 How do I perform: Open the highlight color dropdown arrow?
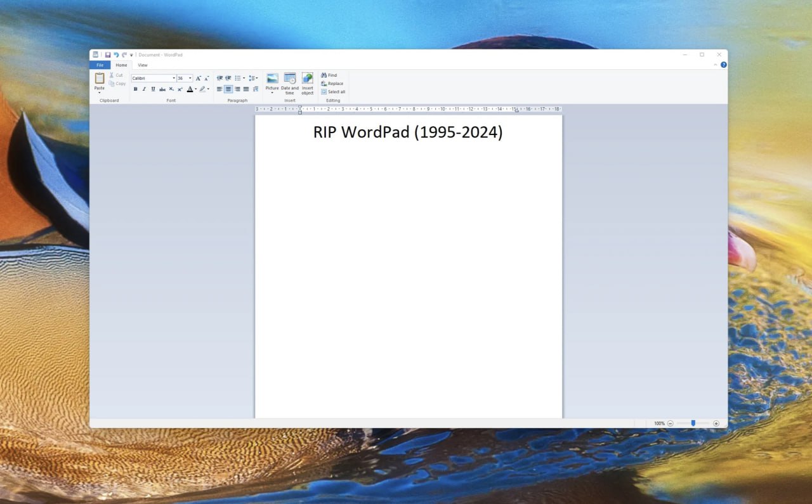[x=208, y=89]
